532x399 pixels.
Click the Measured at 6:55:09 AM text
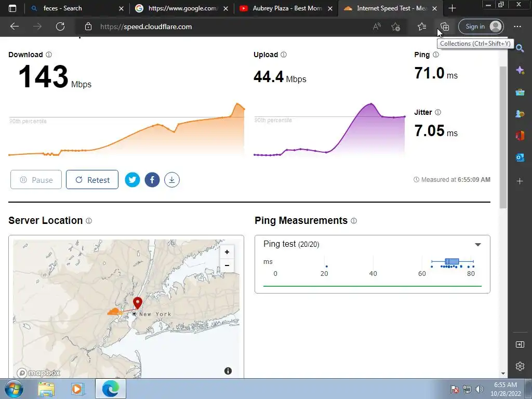point(452,179)
